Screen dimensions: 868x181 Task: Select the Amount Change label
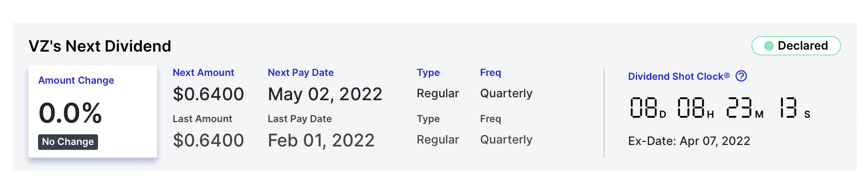(x=76, y=80)
